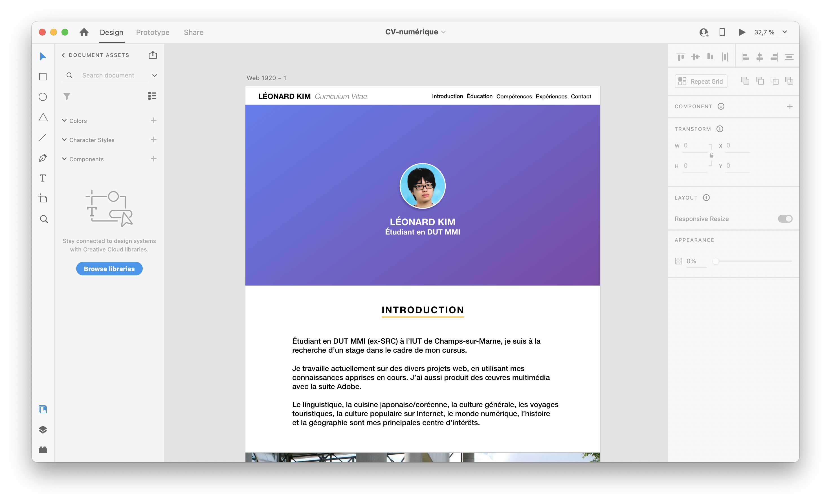
Task: Toggle the aspect ratio lock icon
Action: [711, 155]
